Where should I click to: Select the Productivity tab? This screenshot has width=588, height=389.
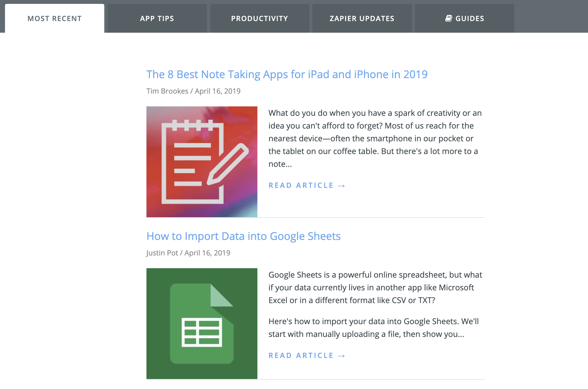[x=260, y=18]
